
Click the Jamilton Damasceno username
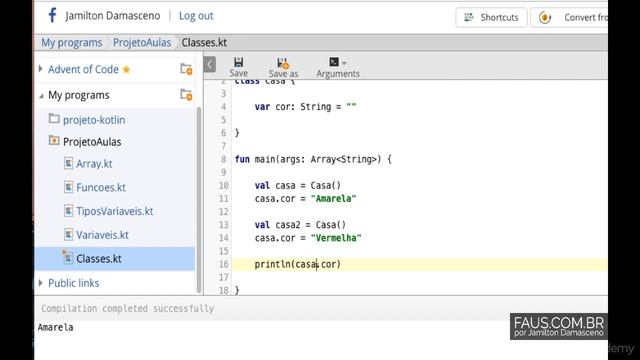click(113, 16)
